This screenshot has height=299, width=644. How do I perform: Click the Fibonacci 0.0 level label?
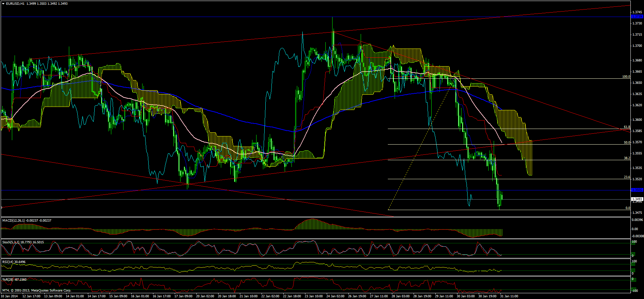pyautogui.click(x=628, y=208)
